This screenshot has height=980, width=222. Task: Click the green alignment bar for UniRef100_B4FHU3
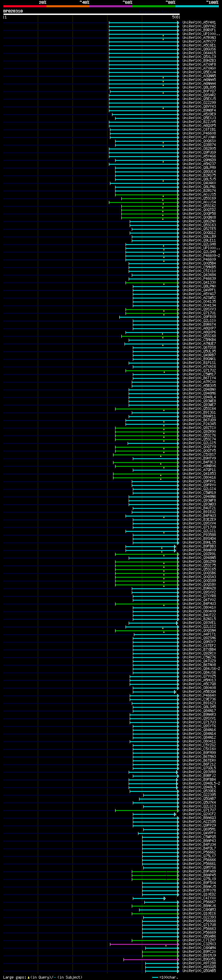click(x=147, y=604)
